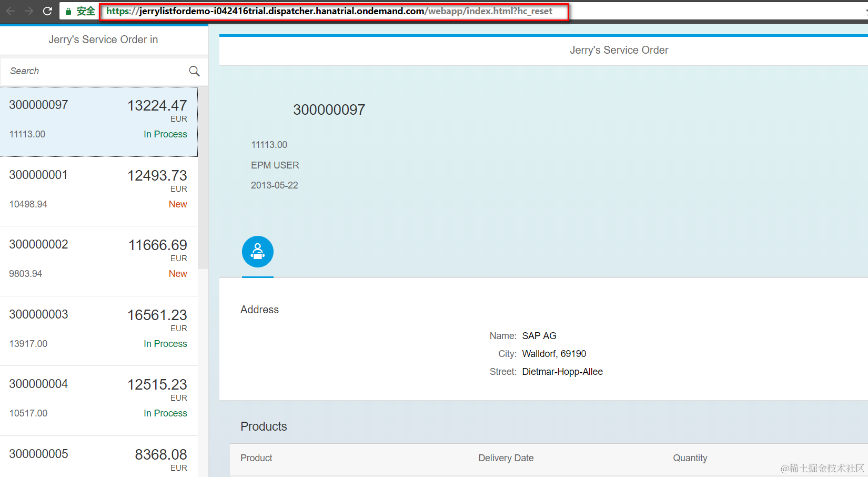Click the browser forward arrow

pos(29,11)
